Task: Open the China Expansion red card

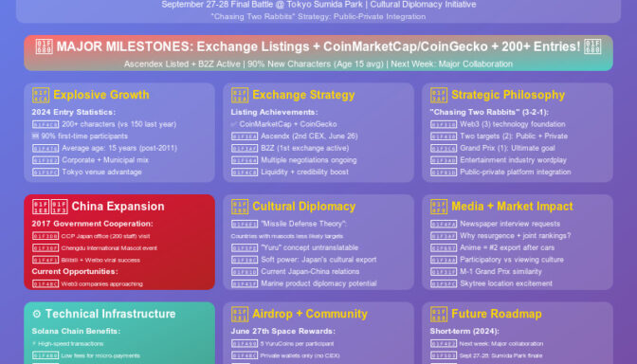Action: 119,242
